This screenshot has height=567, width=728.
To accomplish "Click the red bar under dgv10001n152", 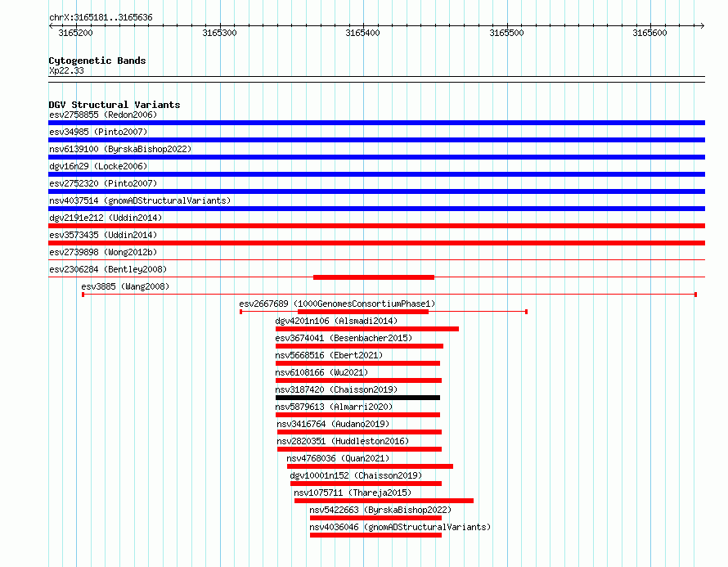I will [x=366, y=484].
